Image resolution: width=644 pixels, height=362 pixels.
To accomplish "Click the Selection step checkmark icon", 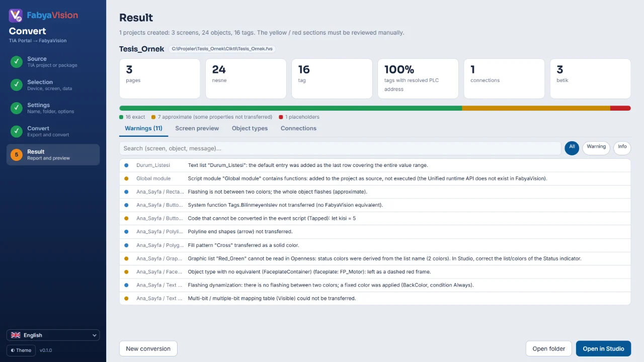I will (17, 85).
